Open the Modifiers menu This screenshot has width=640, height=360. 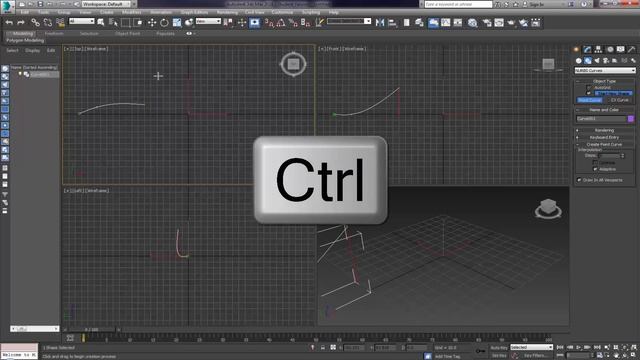pyautogui.click(x=131, y=12)
